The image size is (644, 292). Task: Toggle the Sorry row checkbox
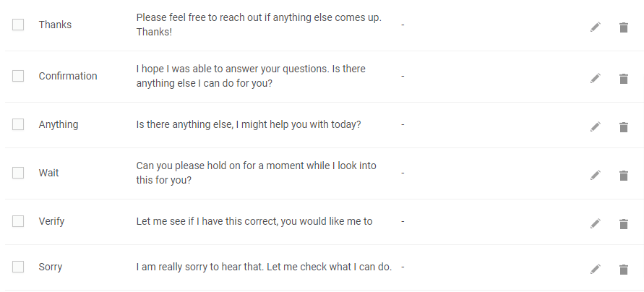click(18, 267)
